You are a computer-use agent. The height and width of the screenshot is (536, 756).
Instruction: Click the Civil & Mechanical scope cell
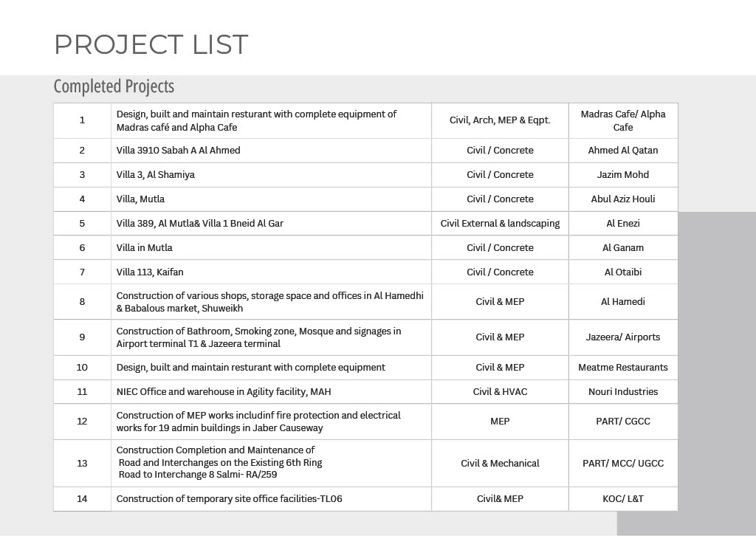tap(500, 464)
